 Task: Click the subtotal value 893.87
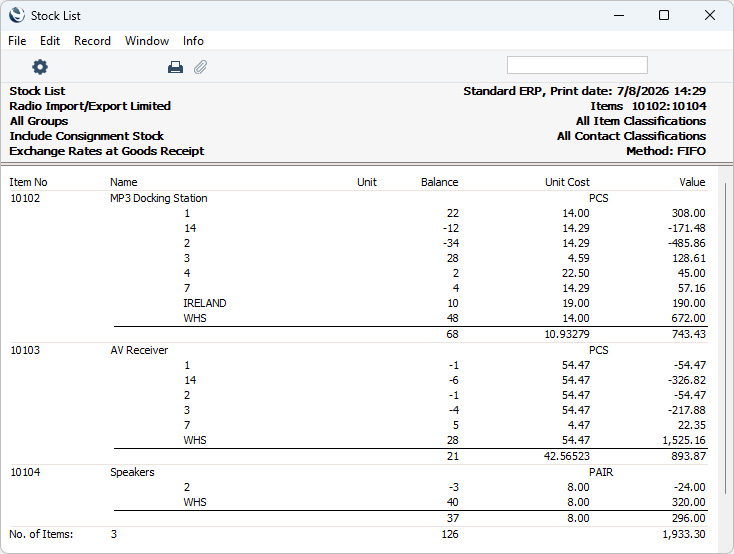[689, 456]
